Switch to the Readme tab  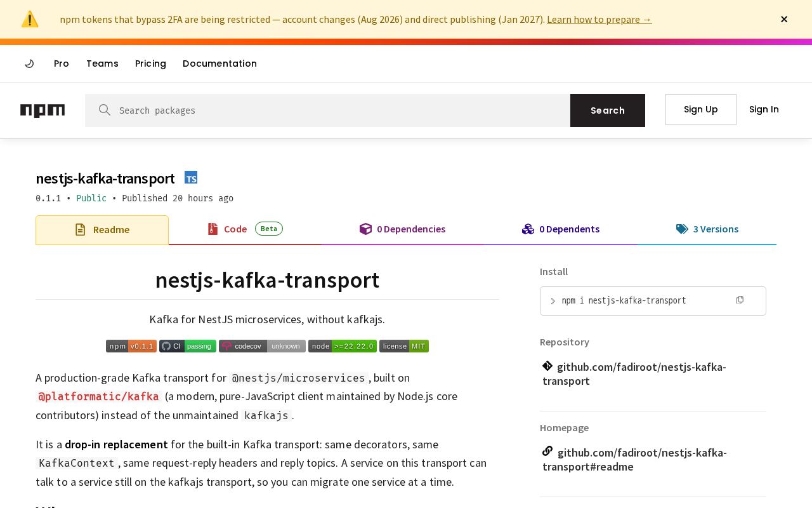[x=102, y=230]
